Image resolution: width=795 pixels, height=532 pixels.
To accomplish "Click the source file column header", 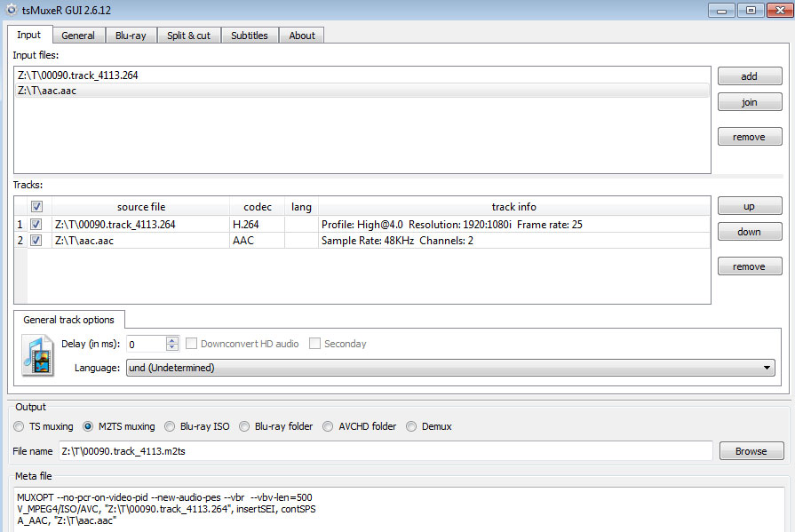I will pyautogui.click(x=140, y=206).
